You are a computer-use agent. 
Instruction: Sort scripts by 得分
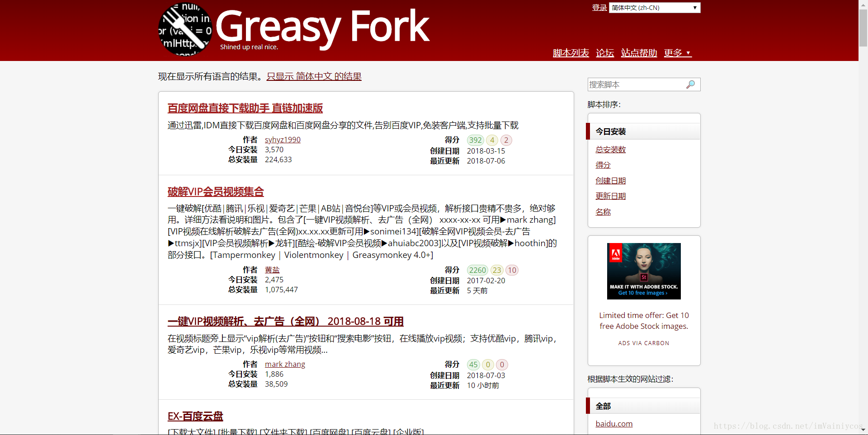(603, 165)
